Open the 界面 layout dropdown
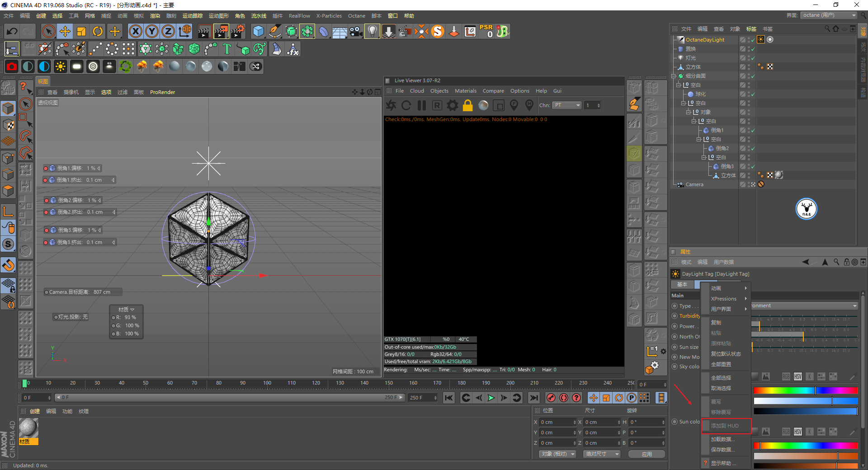The width and height of the screenshot is (868, 470). tap(830, 15)
